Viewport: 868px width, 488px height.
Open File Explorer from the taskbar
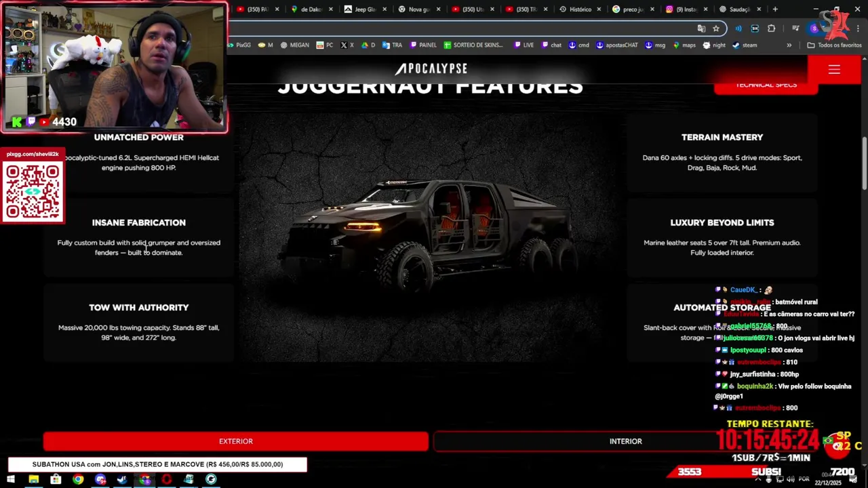point(33,479)
